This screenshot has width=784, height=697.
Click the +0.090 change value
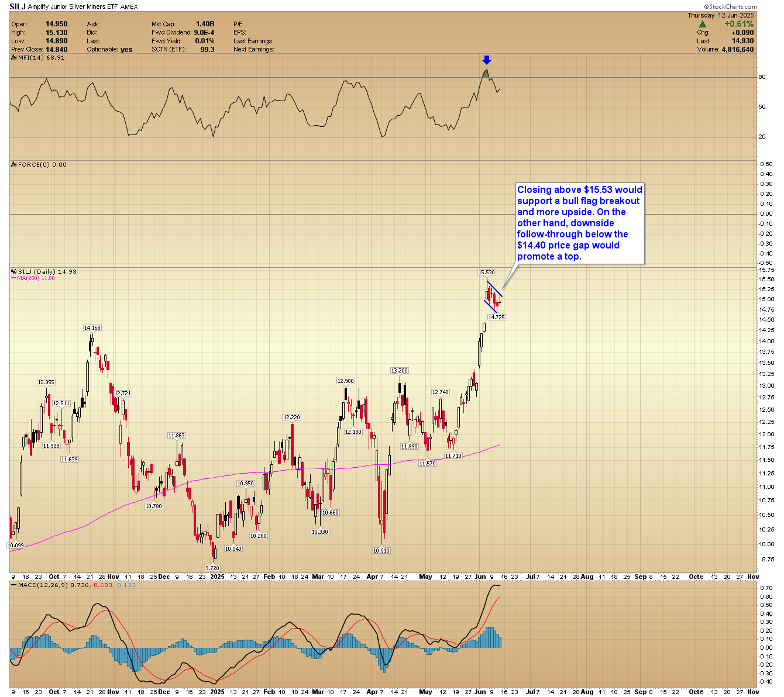pos(743,33)
